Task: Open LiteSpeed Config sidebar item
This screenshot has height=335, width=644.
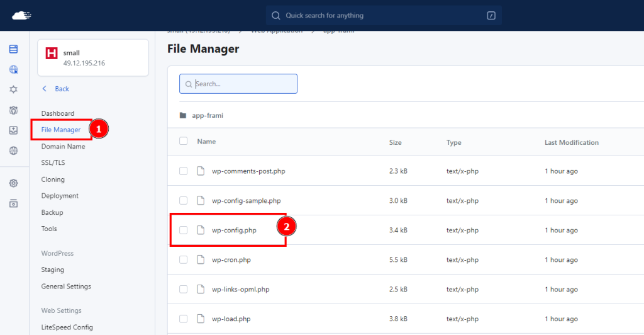Action: tap(67, 327)
